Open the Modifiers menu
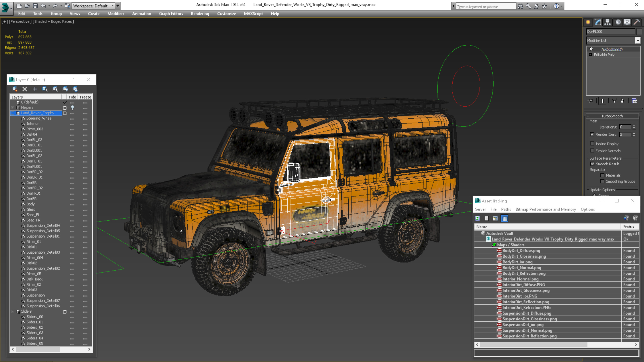This screenshot has width=644, height=362. point(116,14)
